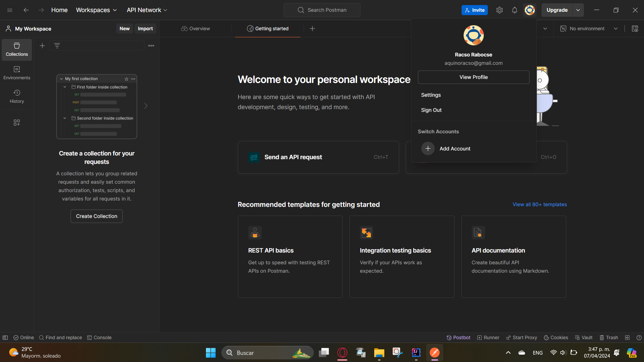
Task: Expand the API Network dropdown
Action: 147,10
